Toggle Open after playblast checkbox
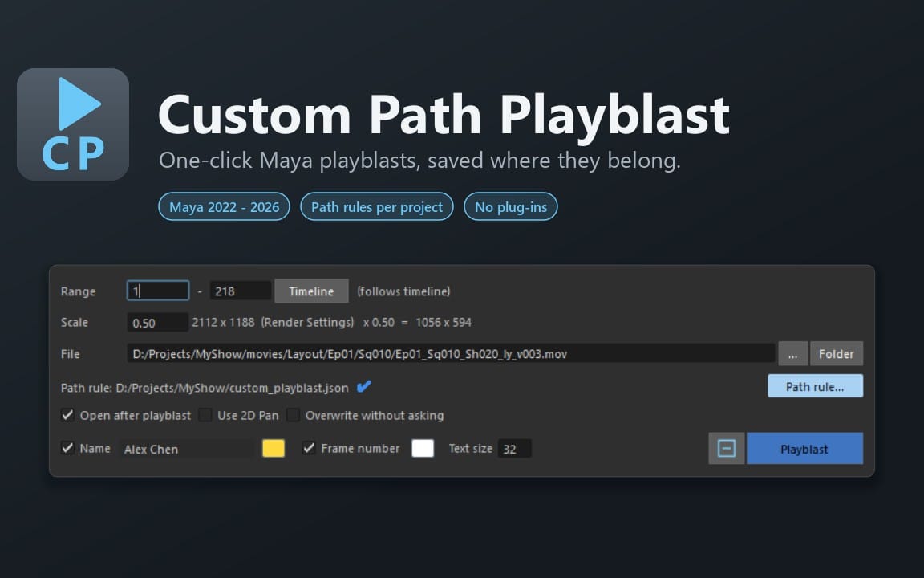924x578 pixels. tap(67, 415)
